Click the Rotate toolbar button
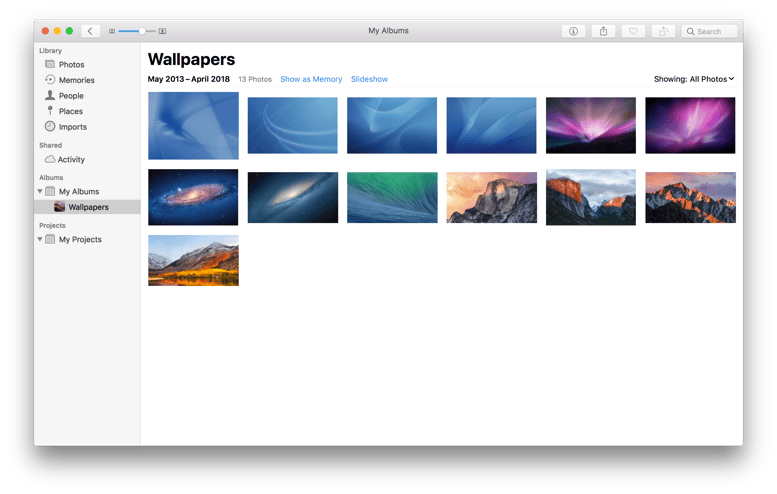This screenshot has width=777, height=494. [x=663, y=31]
